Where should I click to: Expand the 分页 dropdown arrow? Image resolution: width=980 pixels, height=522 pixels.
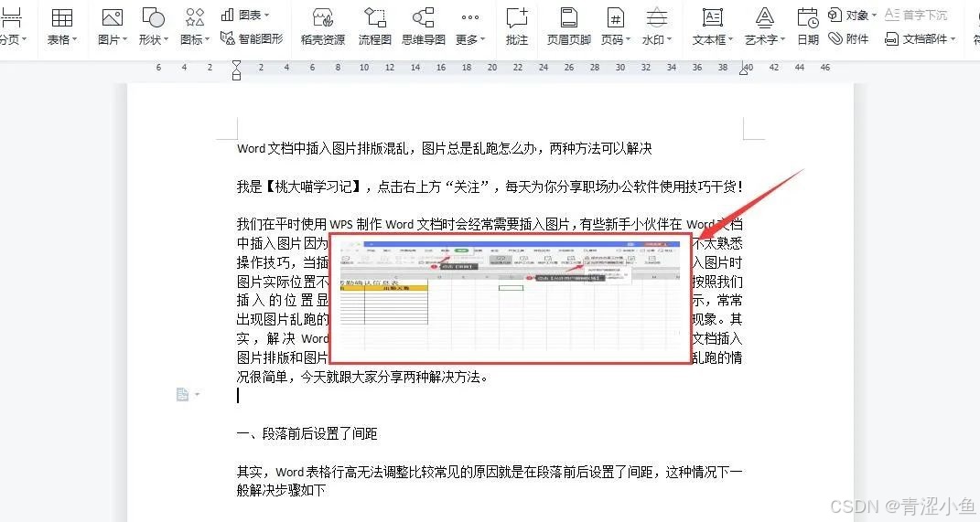coord(25,39)
